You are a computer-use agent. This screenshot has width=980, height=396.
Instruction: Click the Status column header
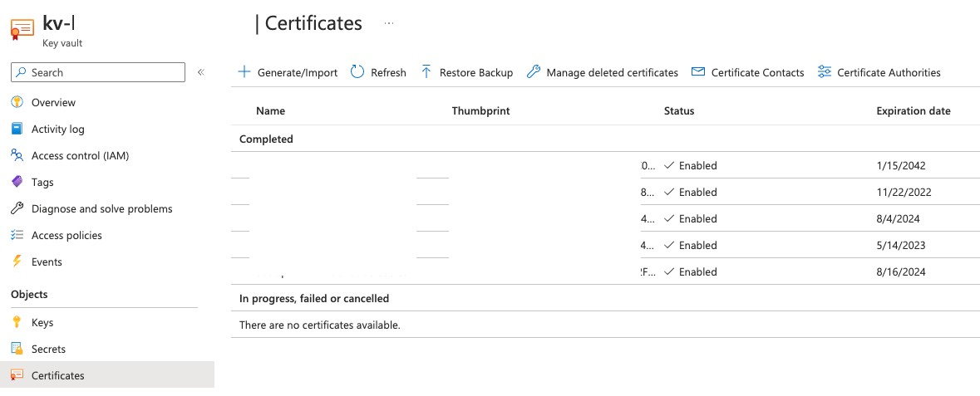pos(679,111)
